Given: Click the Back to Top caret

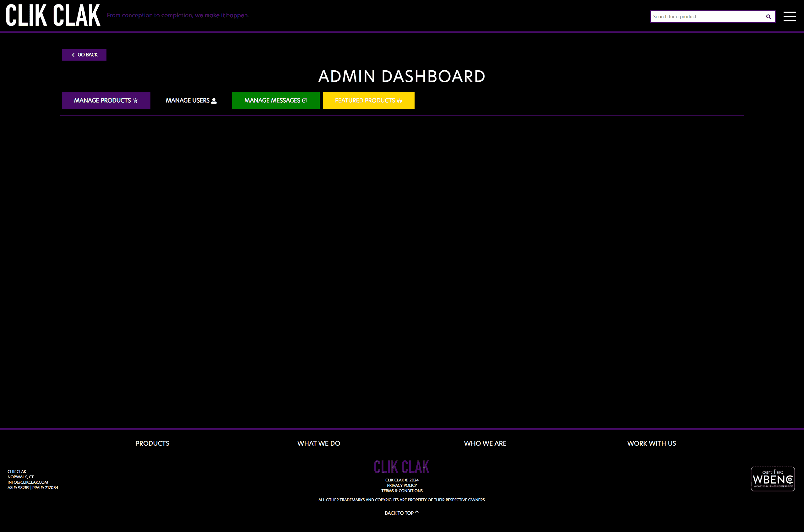Looking at the screenshot, I should (416, 512).
